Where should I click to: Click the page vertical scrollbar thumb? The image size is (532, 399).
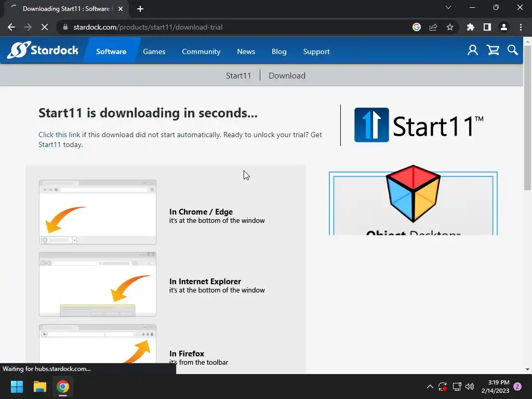pos(527,117)
